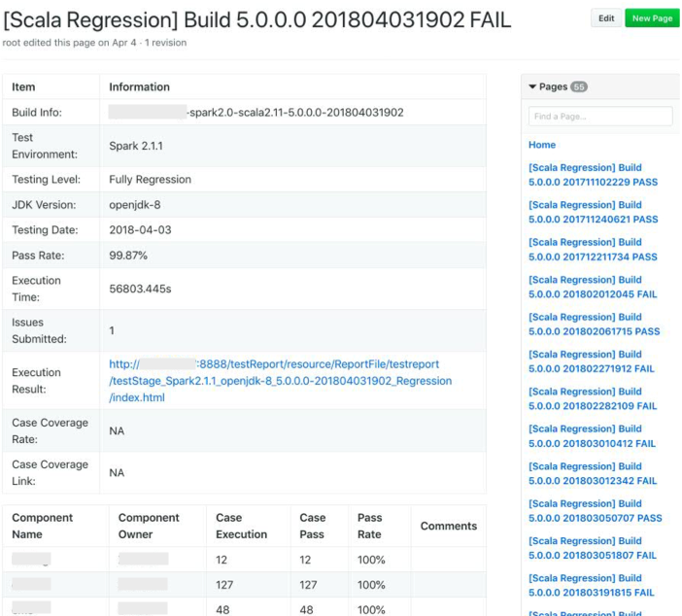Click the Edit button
Image resolution: width=682 pixels, height=616 pixels.
tap(606, 18)
